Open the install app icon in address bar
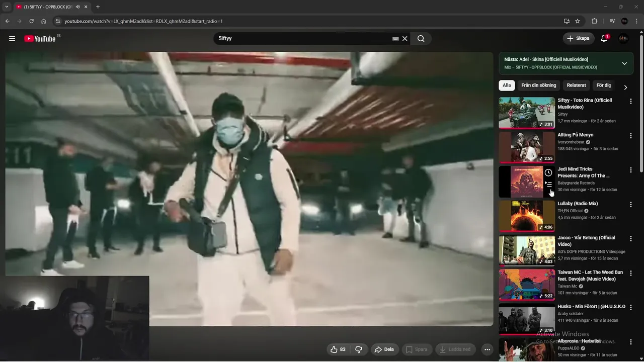Screen dimensions: 644x362 [x=567, y=21]
